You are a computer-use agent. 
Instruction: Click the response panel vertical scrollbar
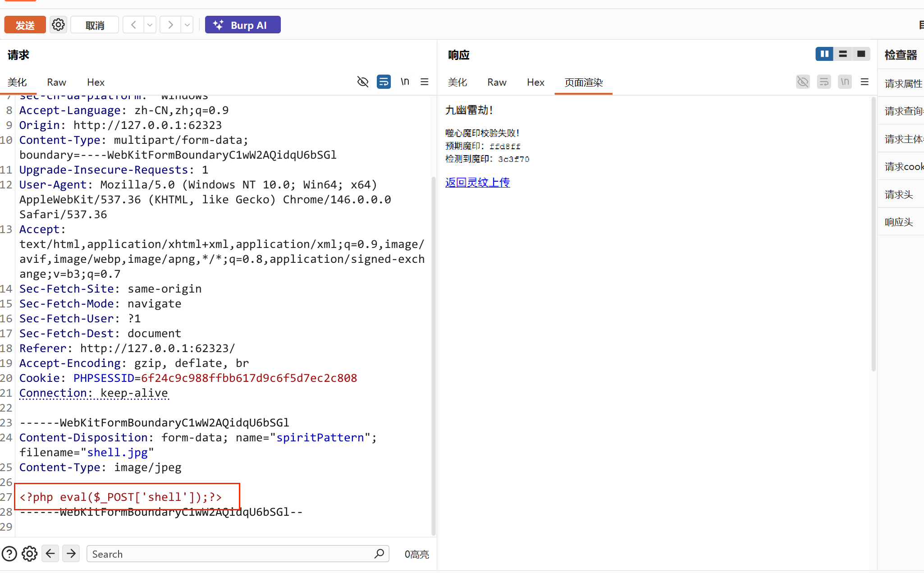(874, 234)
